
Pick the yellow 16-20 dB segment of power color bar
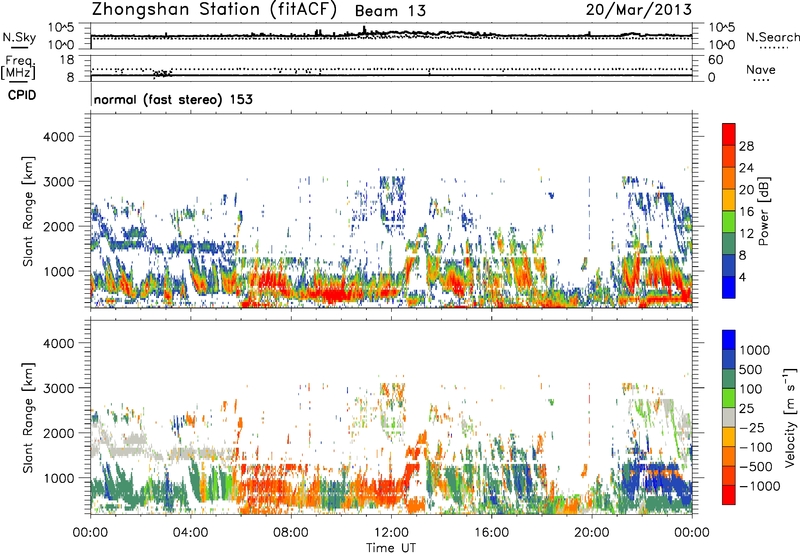click(x=729, y=200)
